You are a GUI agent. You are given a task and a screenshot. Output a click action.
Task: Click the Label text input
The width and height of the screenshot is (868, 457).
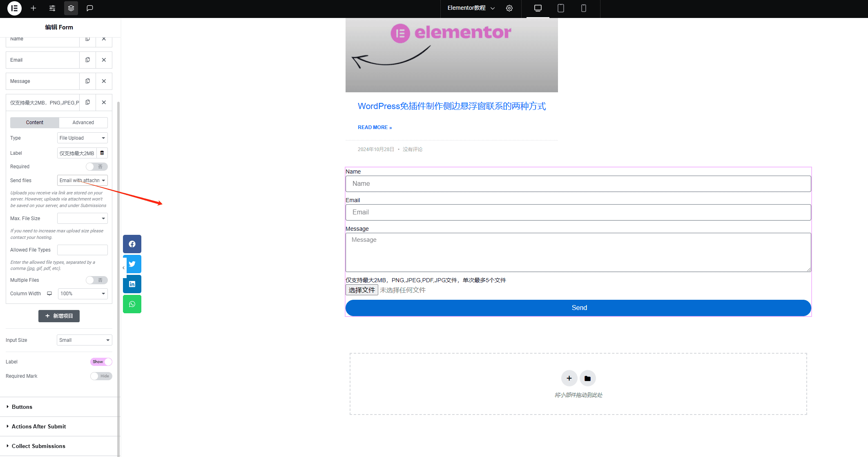77,153
